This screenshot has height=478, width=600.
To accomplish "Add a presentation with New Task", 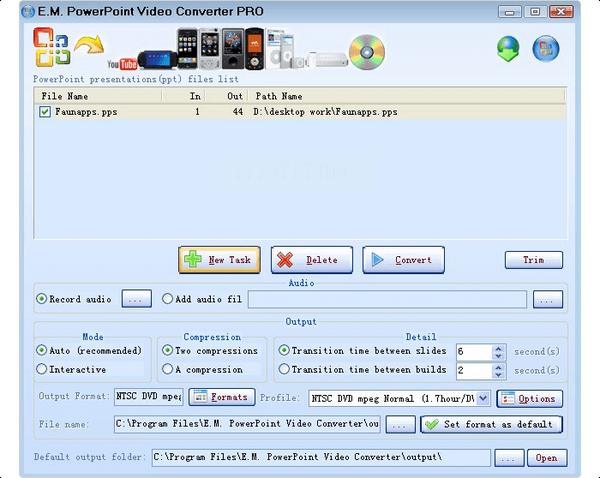I will point(219,260).
